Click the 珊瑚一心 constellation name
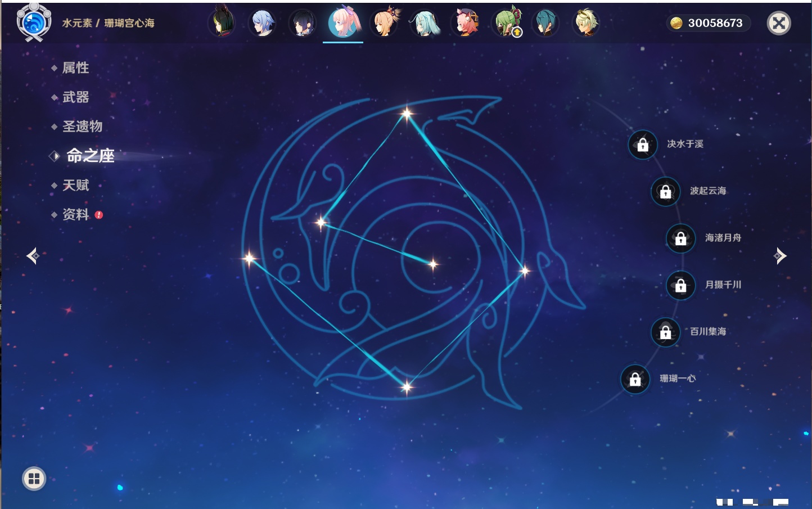 tap(678, 379)
